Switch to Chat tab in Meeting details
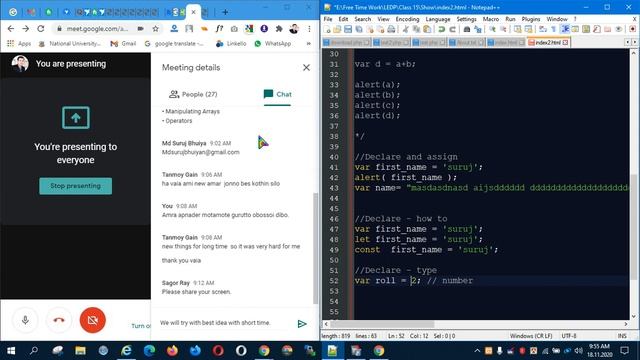Screen dimensions: 640x360 (x=278, y=94)
